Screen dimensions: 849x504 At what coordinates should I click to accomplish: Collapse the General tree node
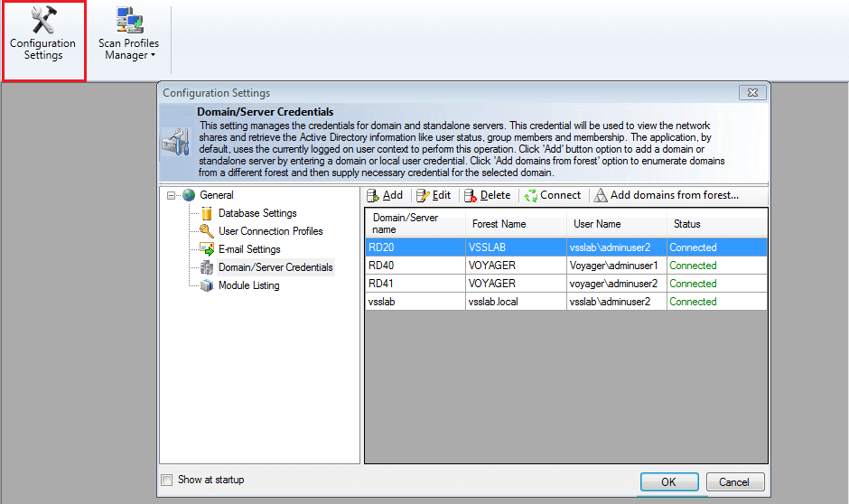point(171,195)
